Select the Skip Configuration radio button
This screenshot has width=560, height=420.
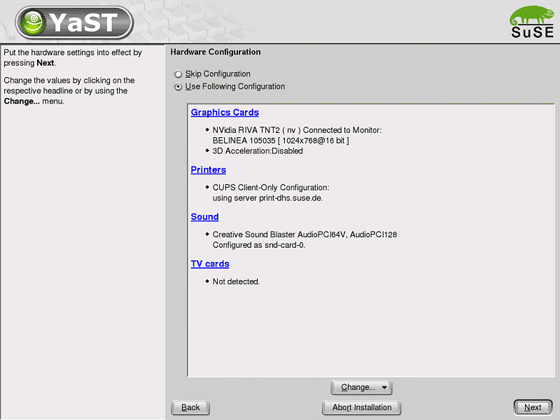[x=178, y=74]
